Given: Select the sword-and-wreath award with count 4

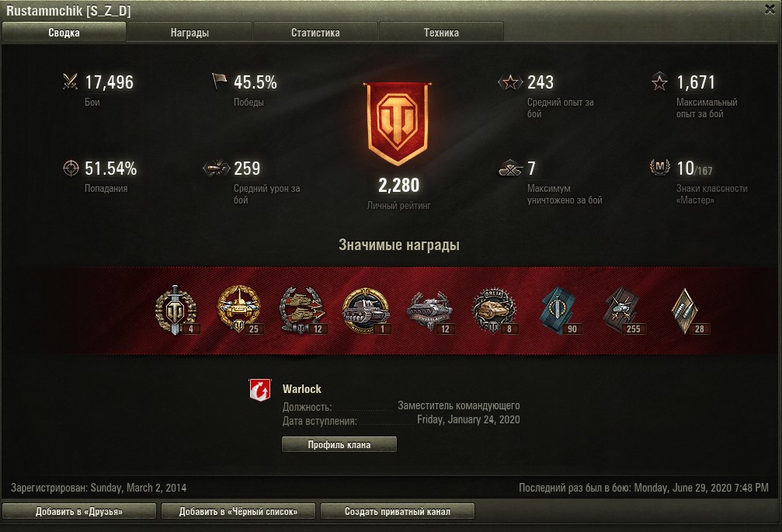Looking at the screenshot, I should click(176, 311).
